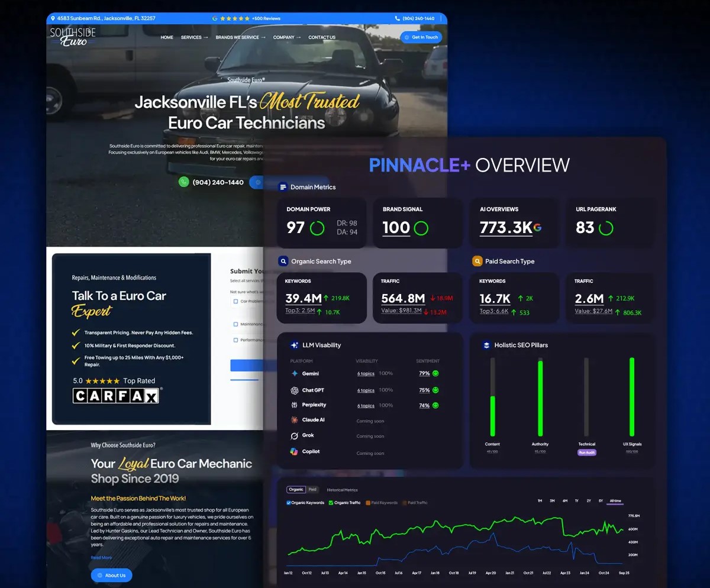Toggle the Organic Keywords checkbox

coord(289,503)
